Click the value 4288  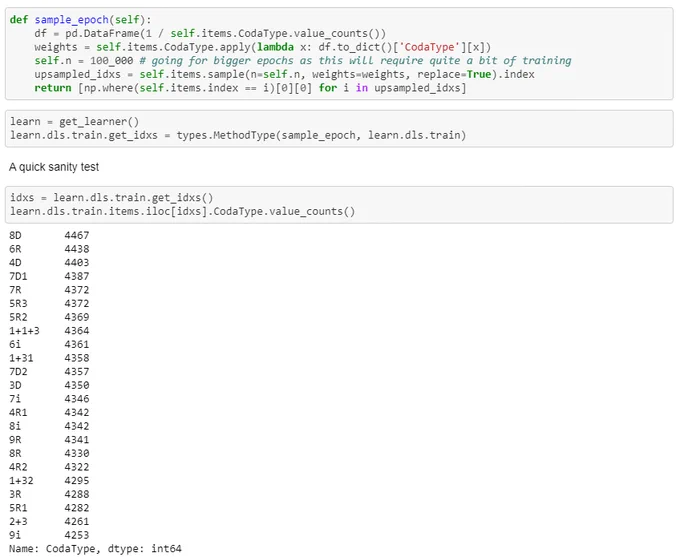pyautogui.click(x=77, y=495)
